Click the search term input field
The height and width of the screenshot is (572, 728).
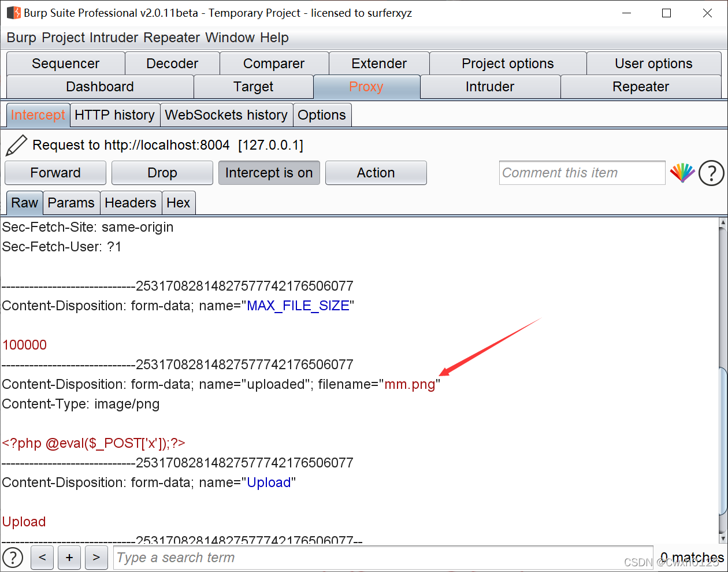click(x=383, y=558)
